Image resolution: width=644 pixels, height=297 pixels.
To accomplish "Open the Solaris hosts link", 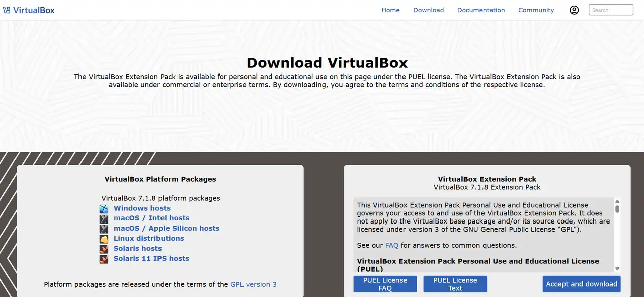I will (138, 248).
